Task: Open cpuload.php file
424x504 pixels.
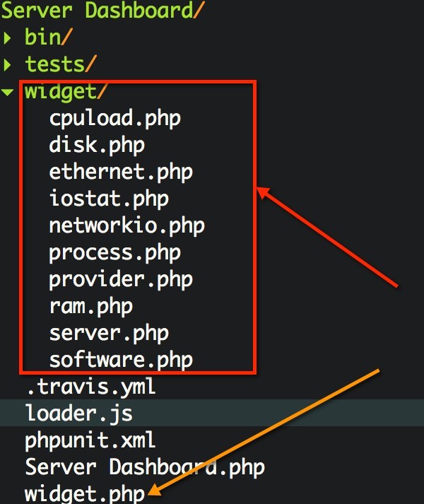Action: click(115, 119)
